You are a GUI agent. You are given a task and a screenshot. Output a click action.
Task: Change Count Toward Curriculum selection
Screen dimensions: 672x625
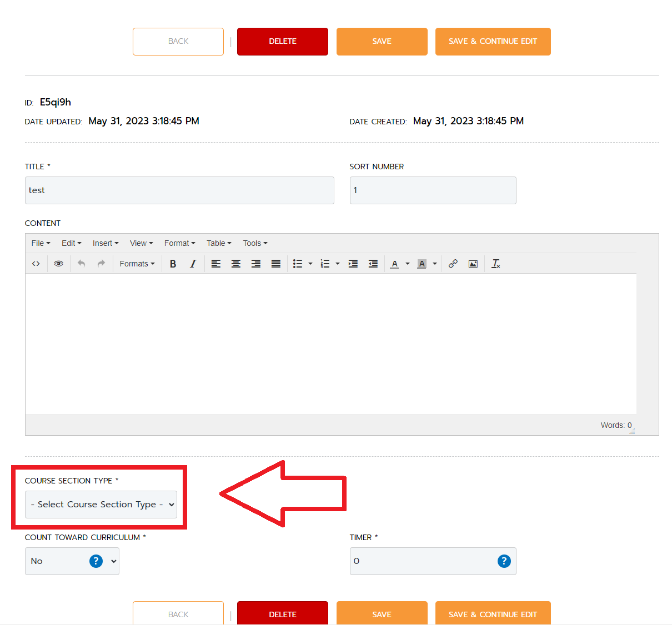pos(72,561)
